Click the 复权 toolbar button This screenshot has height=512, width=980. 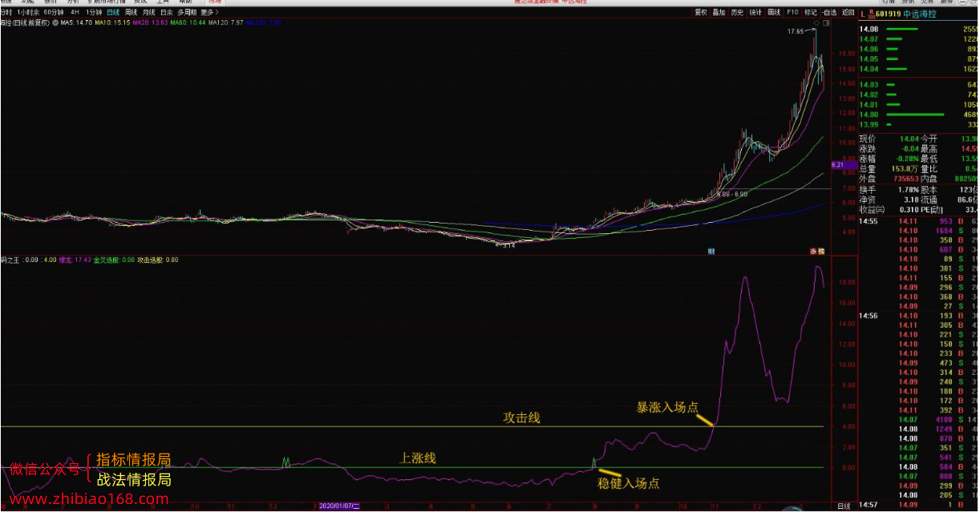(701, 13)
